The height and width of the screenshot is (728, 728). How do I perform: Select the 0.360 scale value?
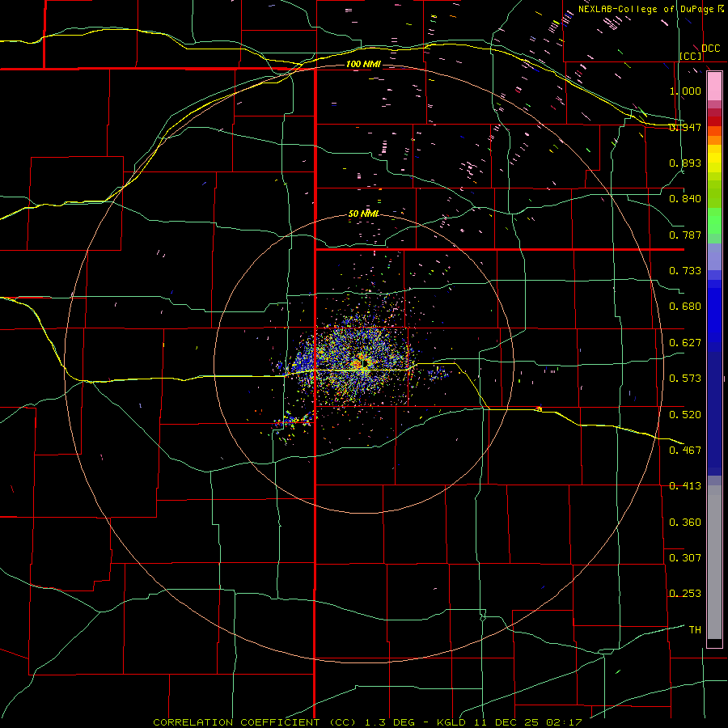tap(685, 523)
